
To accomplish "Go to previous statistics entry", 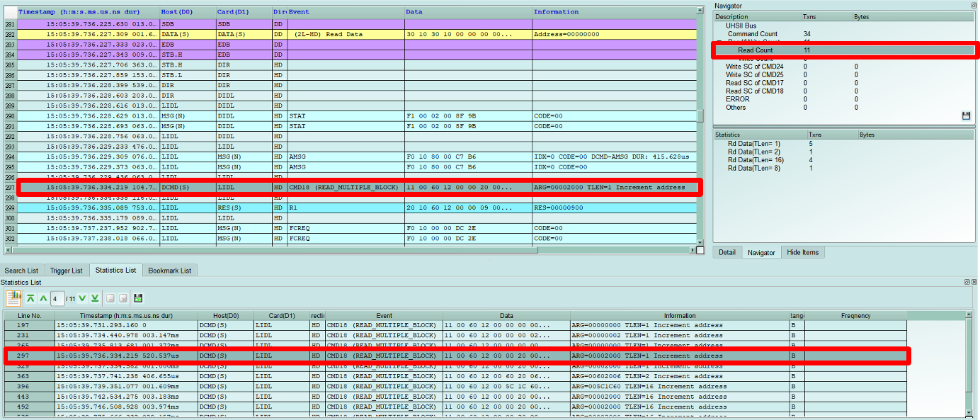I will 43,298.
